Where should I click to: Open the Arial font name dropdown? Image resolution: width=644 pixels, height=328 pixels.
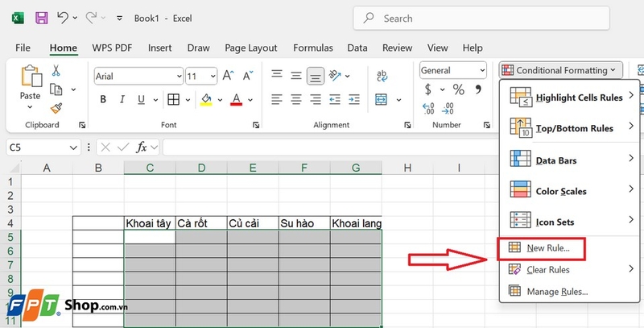click(180, 77)
